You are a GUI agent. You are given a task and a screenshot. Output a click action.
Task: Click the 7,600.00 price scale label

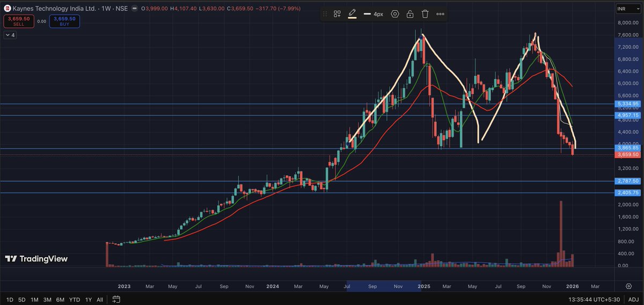627,35
